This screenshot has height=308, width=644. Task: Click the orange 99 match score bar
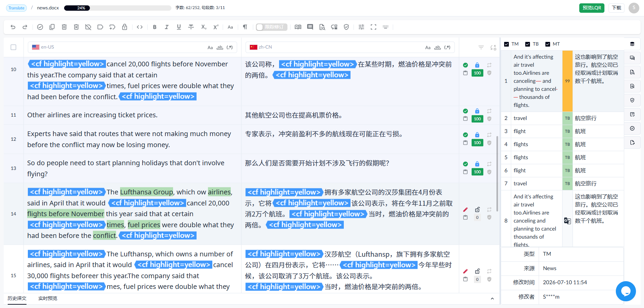[567, 81]
